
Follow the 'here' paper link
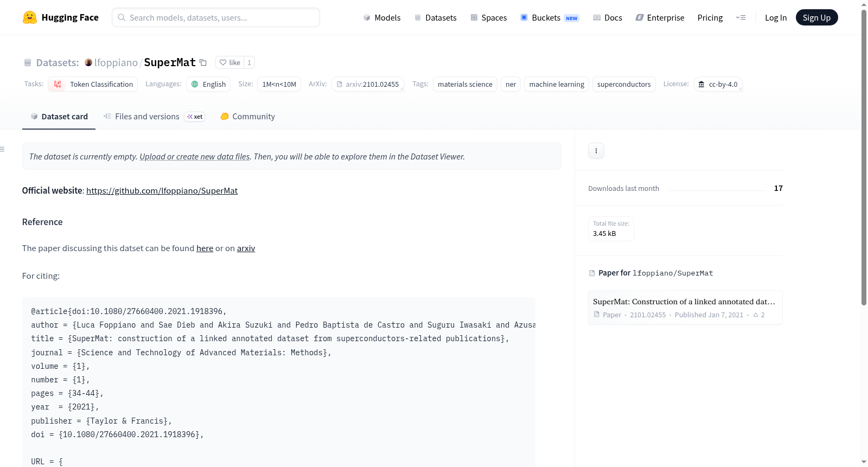(205, 248)
